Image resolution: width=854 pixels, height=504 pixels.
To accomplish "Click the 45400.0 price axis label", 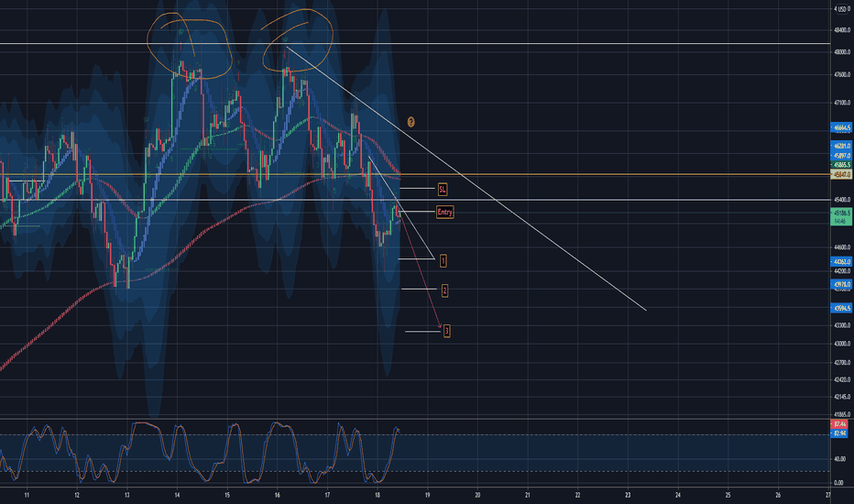I will tap(841, 200).
